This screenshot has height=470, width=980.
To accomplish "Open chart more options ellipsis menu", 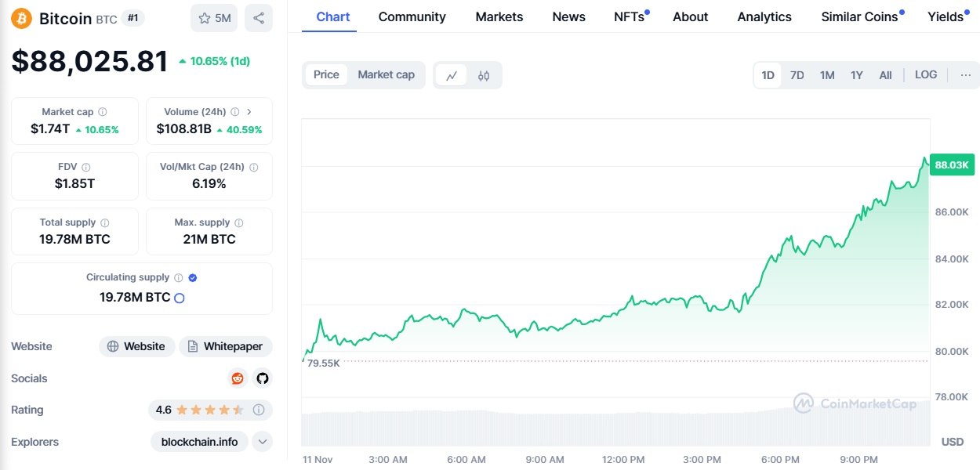I will click(x=965, y=75).
